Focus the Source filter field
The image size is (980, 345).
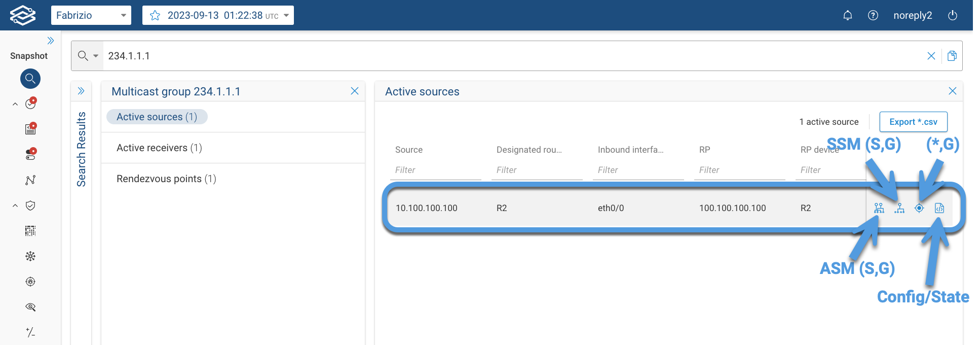[436, 170]
